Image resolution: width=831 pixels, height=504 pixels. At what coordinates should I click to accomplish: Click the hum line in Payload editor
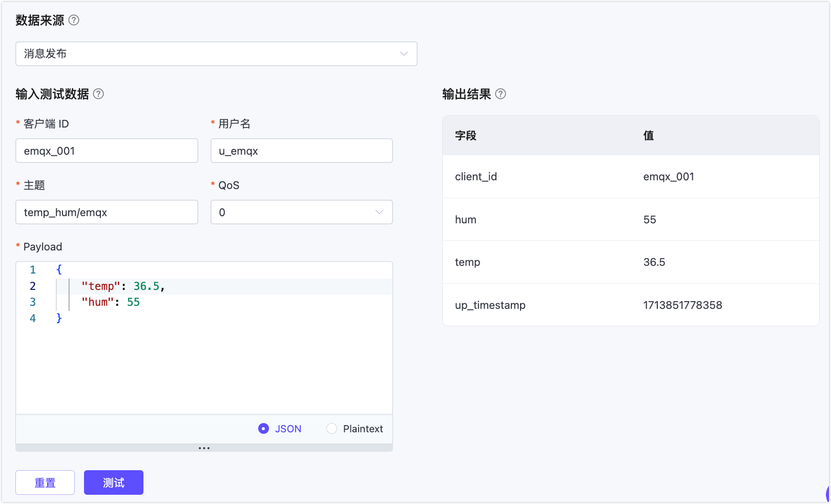click(x=110, y=302)
